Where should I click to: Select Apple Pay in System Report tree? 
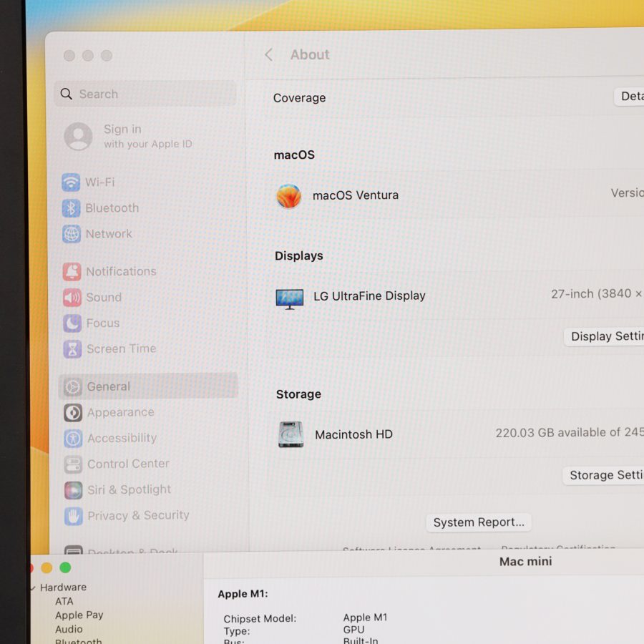tap(79, 615)
